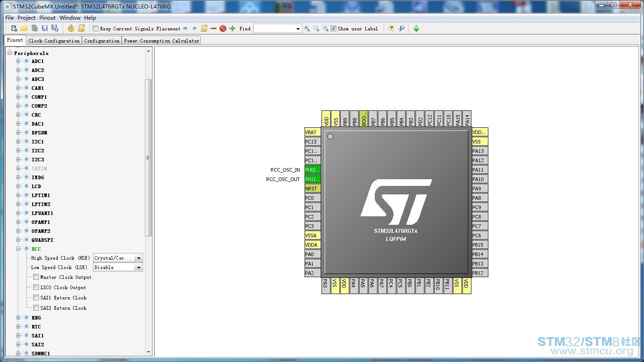This screenshot has height=362, width=644.
Task: Click the red minus toolbar icon
Action: (x=213, y=29)
